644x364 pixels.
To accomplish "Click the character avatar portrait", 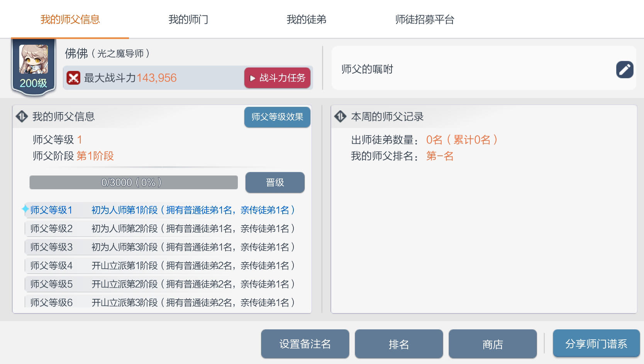I will [34, 60].
